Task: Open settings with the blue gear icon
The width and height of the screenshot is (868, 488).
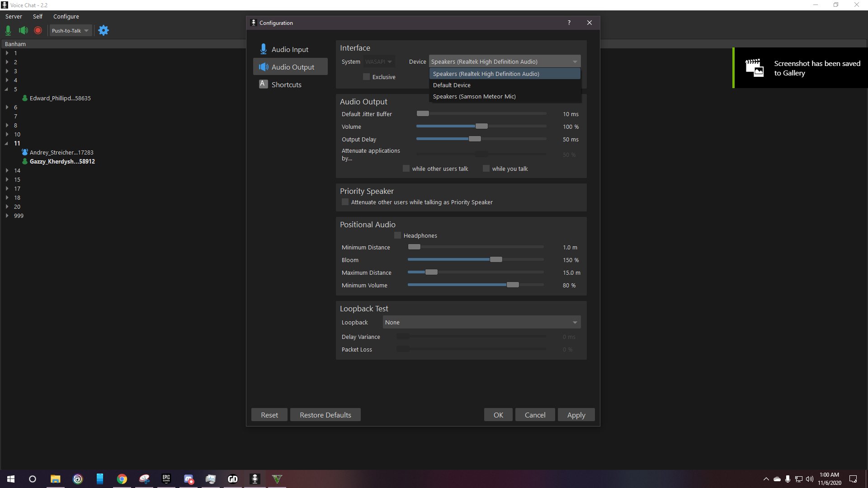Action: [104, 30]
